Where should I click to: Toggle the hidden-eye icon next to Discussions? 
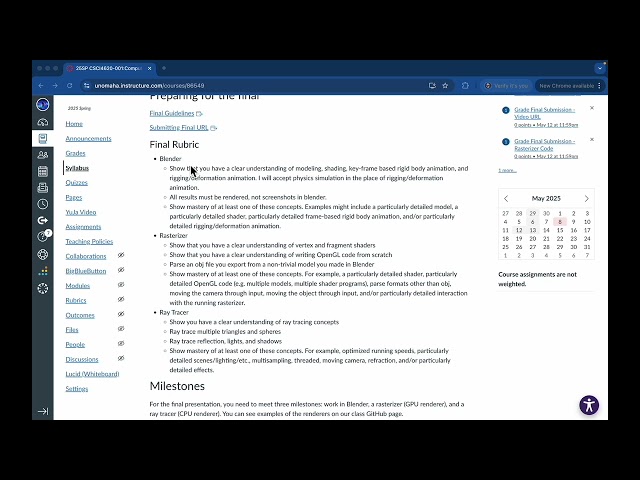(x=121, y=358)
